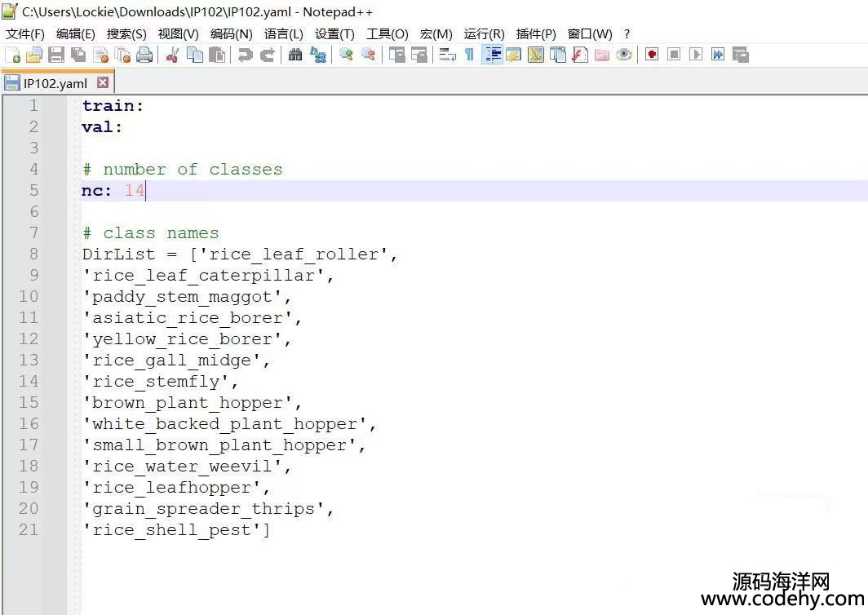Click the '# number of classes' comment
The width and height of the screenshot is (868, 615).
tap(182, 170)
